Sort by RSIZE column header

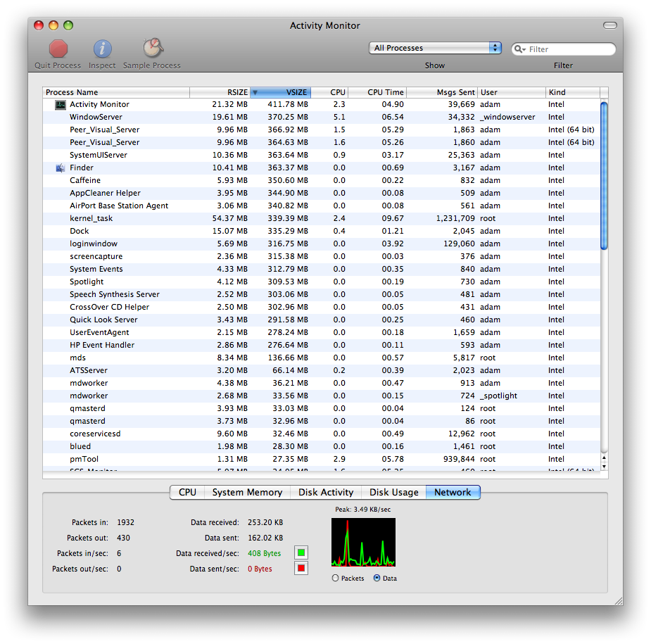[x=220, y=93]
